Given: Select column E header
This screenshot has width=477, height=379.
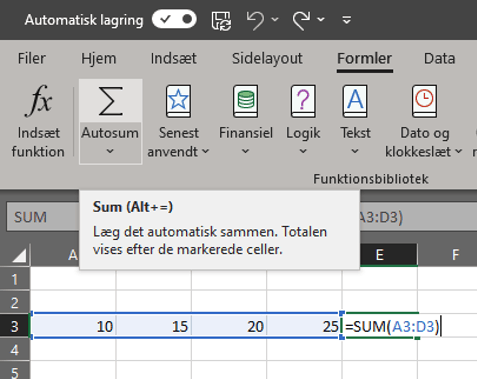Looking at the screenshot, I should click(x=380, y=255).
